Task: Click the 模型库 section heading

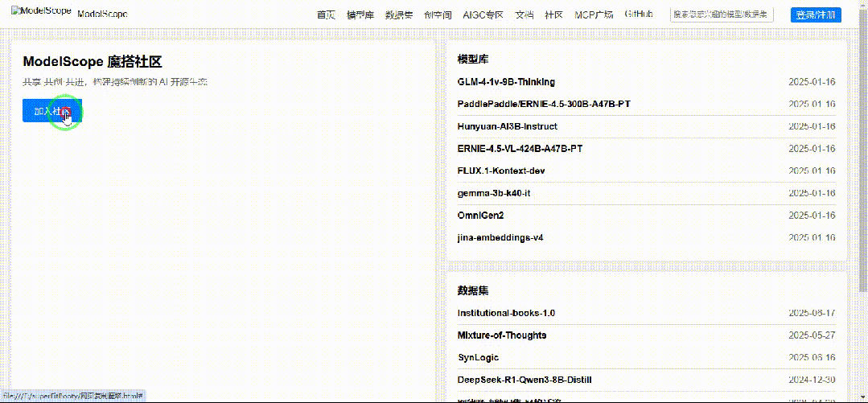Action: point(473,60)
